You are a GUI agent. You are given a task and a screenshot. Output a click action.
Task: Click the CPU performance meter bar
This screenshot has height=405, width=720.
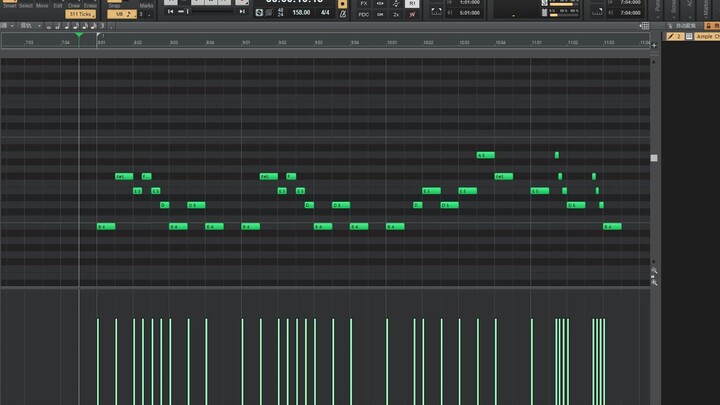564,4
